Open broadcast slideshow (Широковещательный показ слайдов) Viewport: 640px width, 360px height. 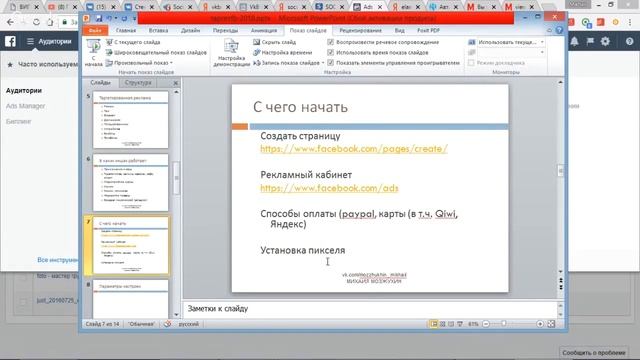pyautogui.click(x=156, y=52)
